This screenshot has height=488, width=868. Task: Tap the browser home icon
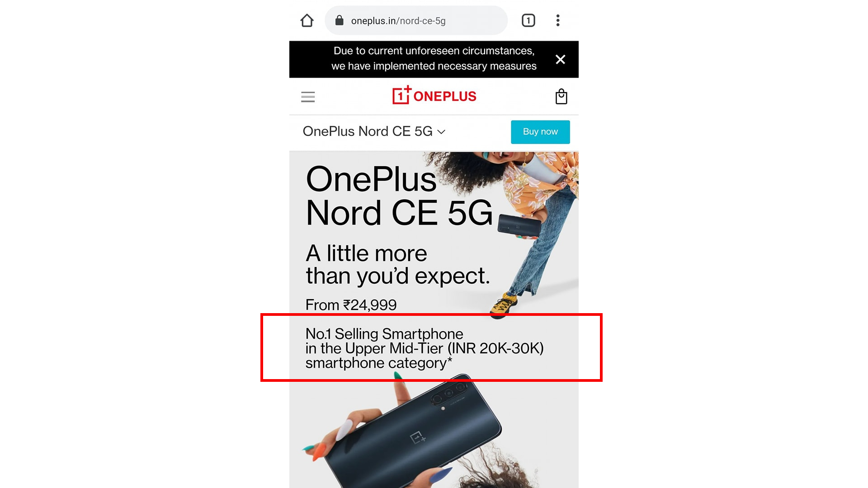(x=307, y=20)
